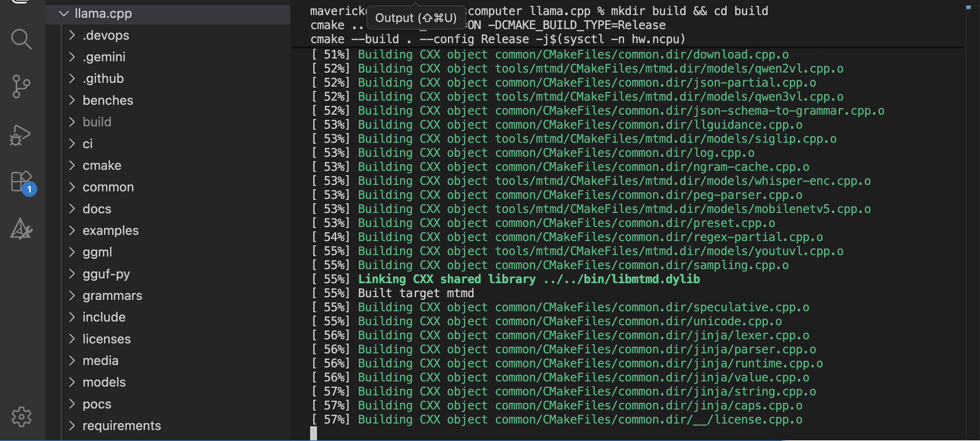Select the gguf-py folder
The width and height of the screenshot is (980, 441).
point(106,274)
